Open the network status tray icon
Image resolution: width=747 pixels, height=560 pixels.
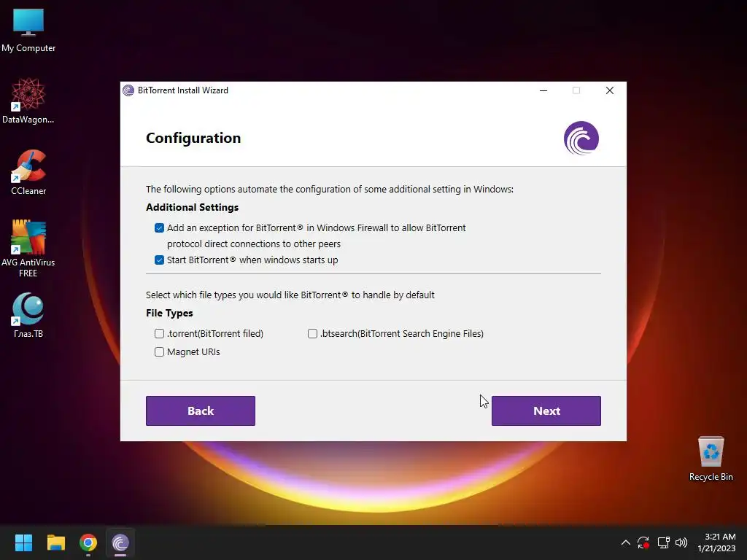click(x=663, y=542)
